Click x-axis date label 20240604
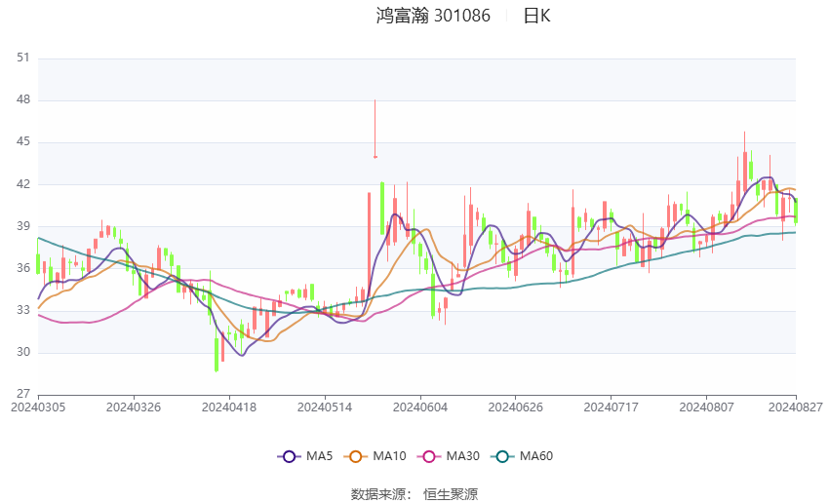829x504 pixels. point(420,407)
